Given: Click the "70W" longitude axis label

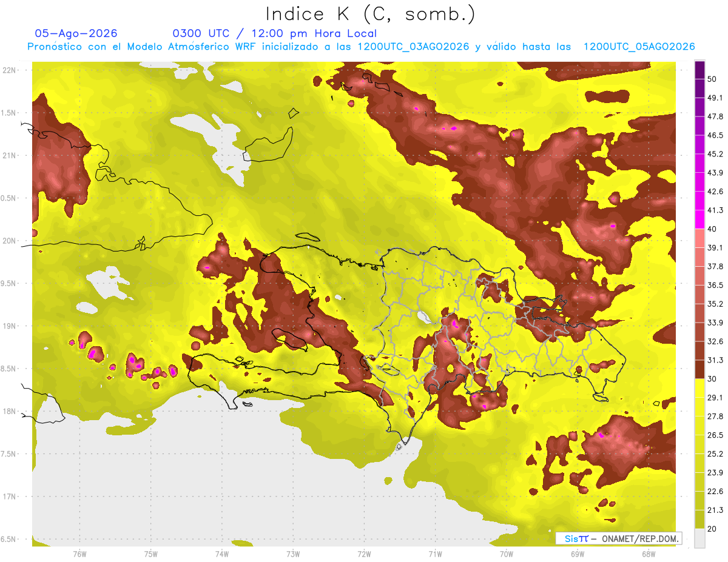Looking at the screenshot, I should point(507,554).
